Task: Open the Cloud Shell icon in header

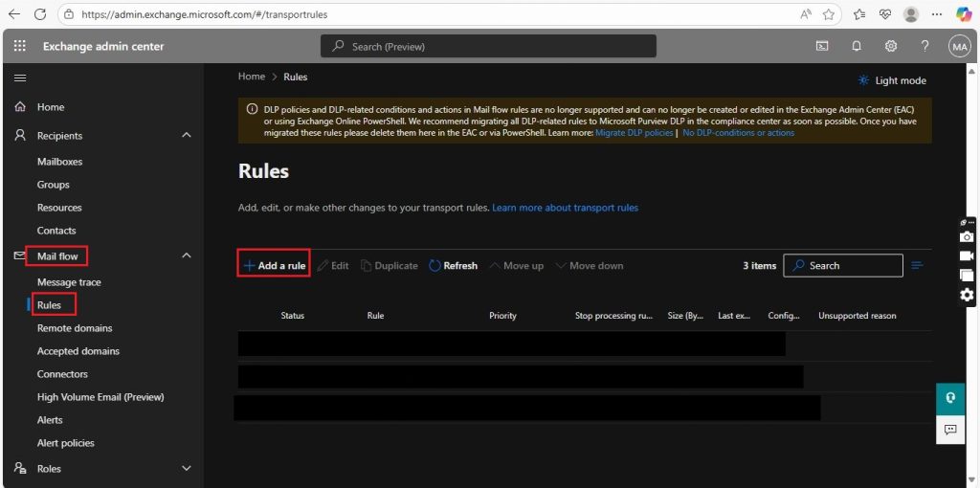Action: [x=822, y=46]
